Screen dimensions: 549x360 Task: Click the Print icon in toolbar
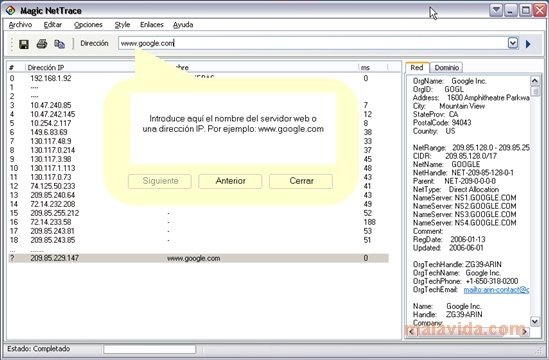[x=42, y=44]
